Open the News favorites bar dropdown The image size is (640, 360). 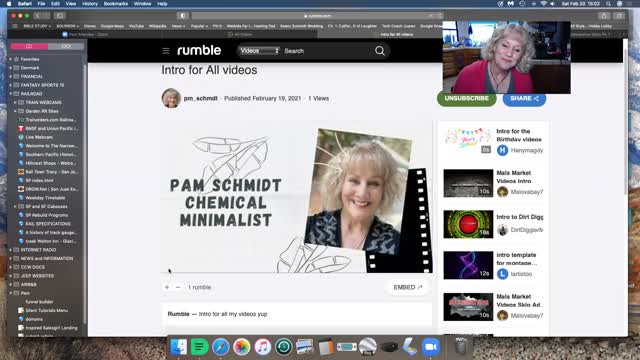pyautogui.click(x=178, y=26)
